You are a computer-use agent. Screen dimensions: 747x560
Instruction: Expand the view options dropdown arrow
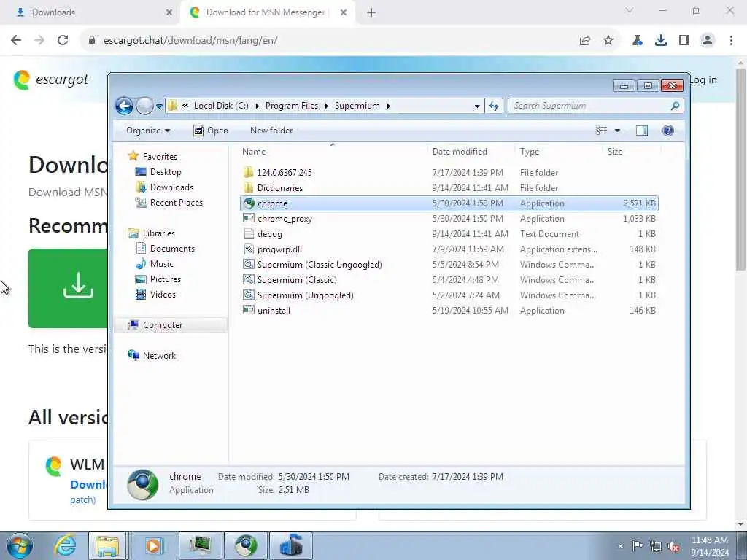[617, 131]
